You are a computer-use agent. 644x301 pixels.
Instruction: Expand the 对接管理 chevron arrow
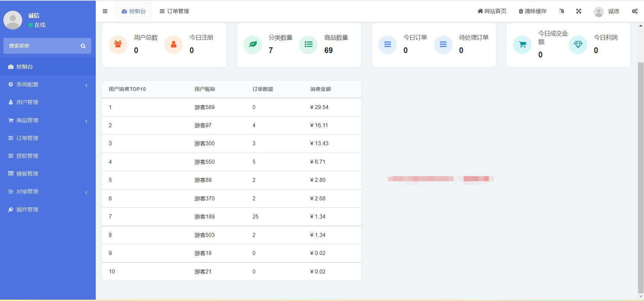86,192
